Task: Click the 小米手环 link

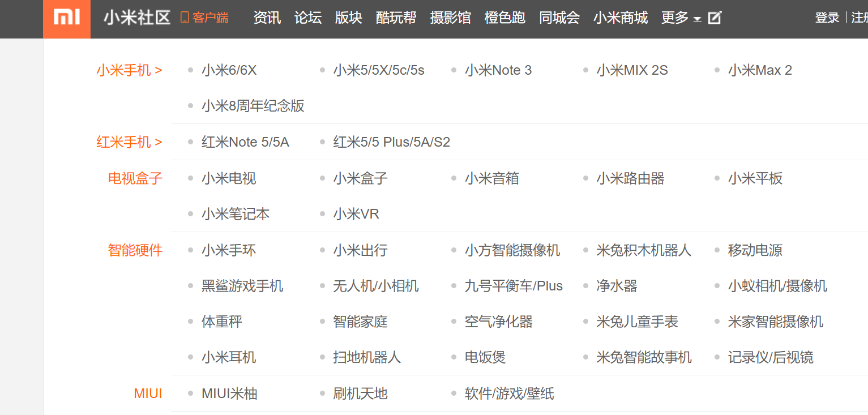Action: click(x=229, y=250)
